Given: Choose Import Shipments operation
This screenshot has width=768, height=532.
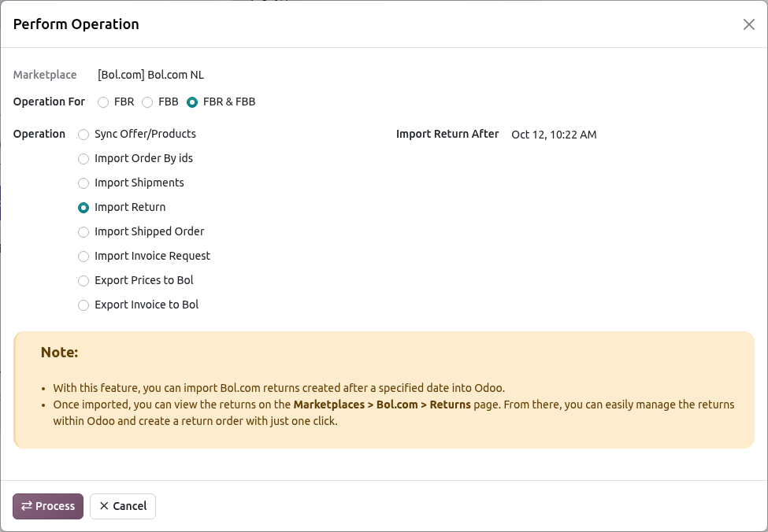Looking at the screenshot, I should [83, 183].
